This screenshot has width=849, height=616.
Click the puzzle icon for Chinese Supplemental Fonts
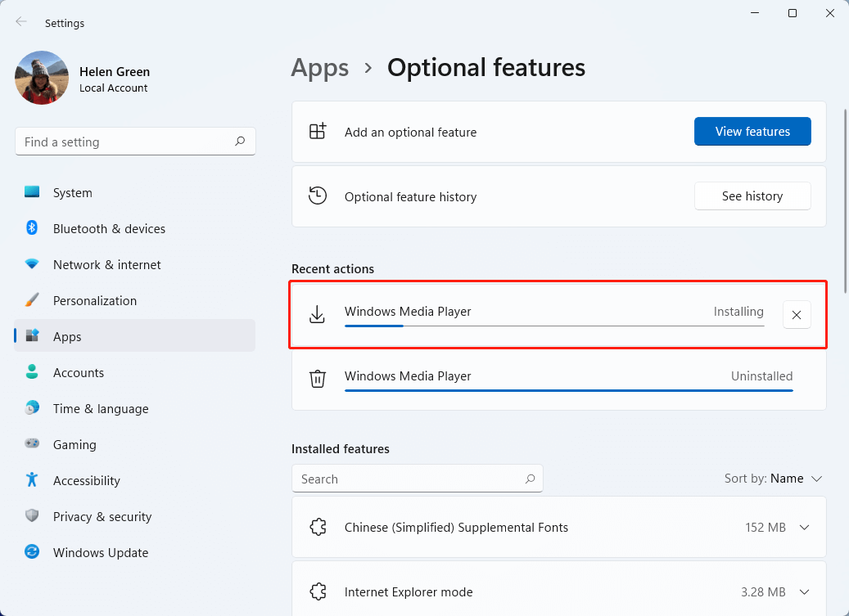pyautogui.click(x=318, y=527)
